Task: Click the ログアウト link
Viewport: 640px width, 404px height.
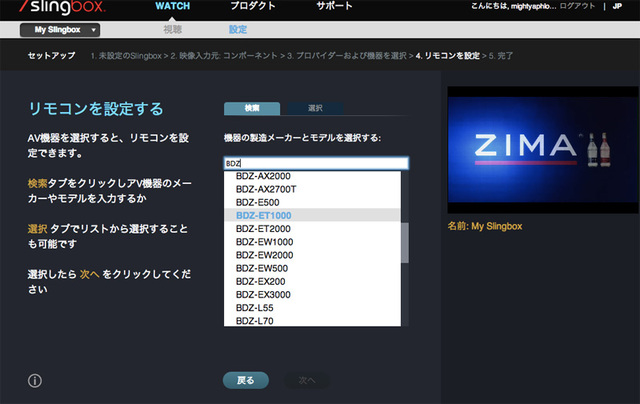Action: click(577, 6)
